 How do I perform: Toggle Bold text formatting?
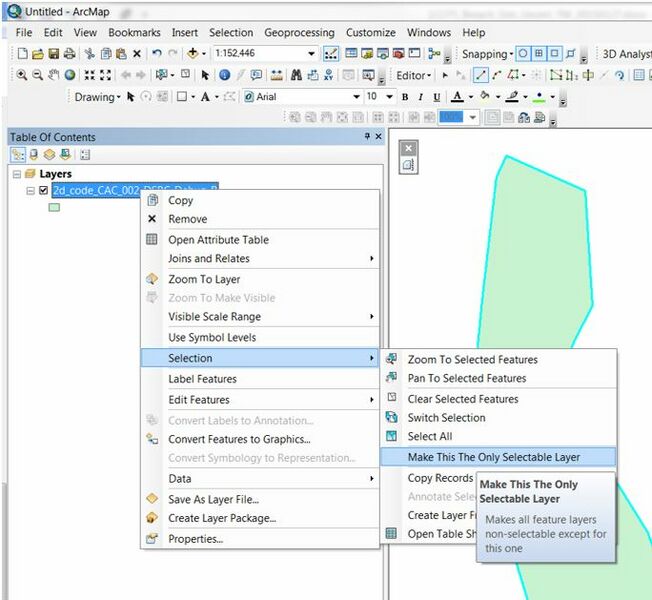pyautogui.click(x=405, y=97)
